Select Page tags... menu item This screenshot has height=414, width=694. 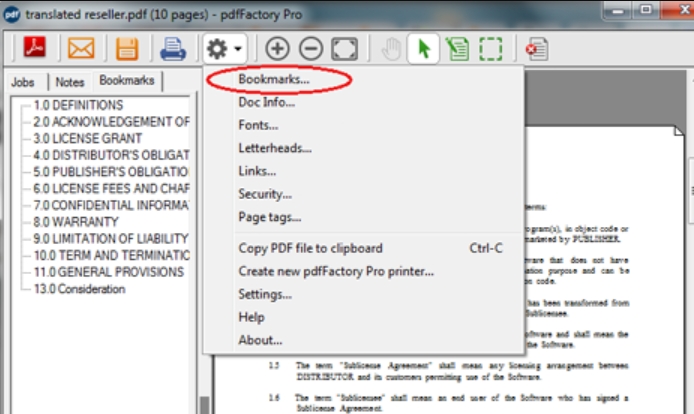coord(270,217)
